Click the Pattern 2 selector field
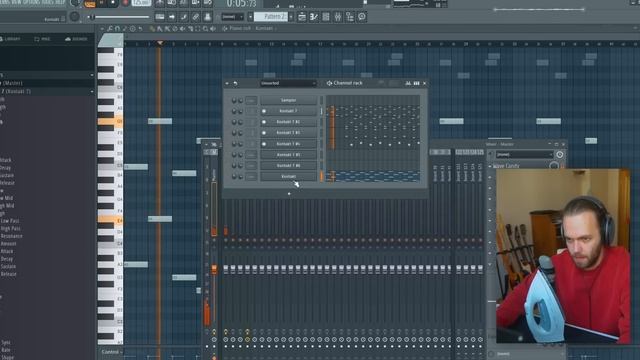 (271, 17)
